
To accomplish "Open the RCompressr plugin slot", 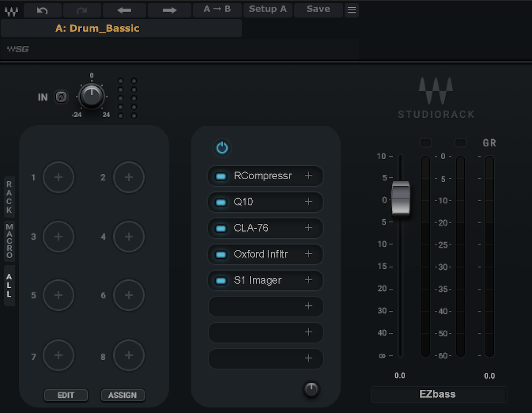I will pyautogui.click(x=266, y=176).
